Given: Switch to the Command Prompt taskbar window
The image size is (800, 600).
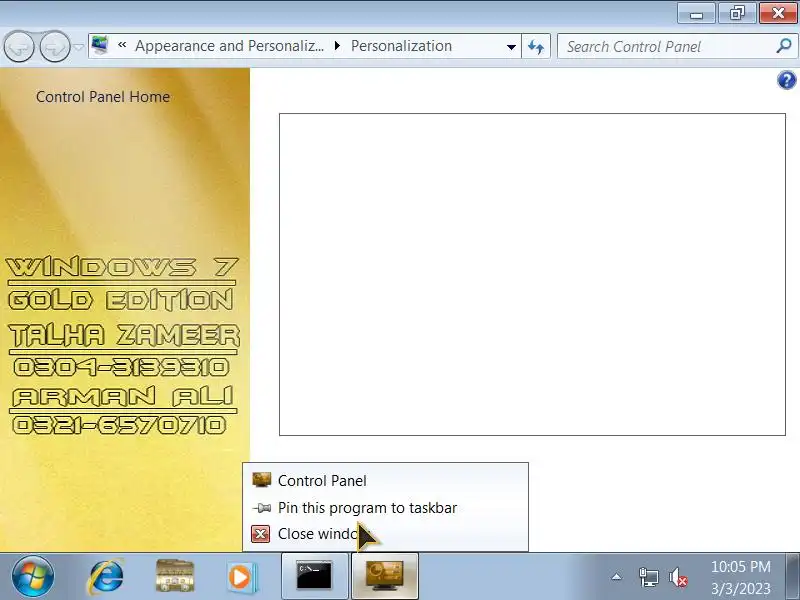Looking at the screenshot, I should click(315, 576).
